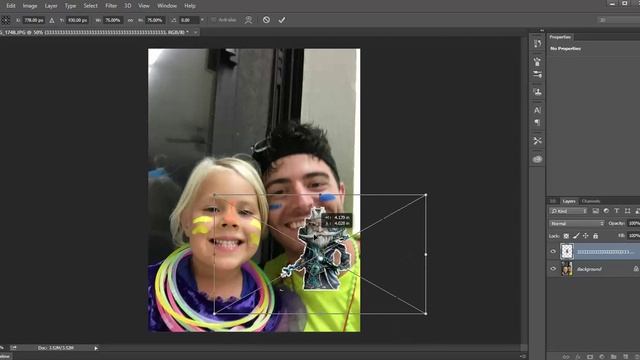This screenshot has height=360, width=640.
Task: Toggle lock all padlock icon
Action: [x=596, y=236]
